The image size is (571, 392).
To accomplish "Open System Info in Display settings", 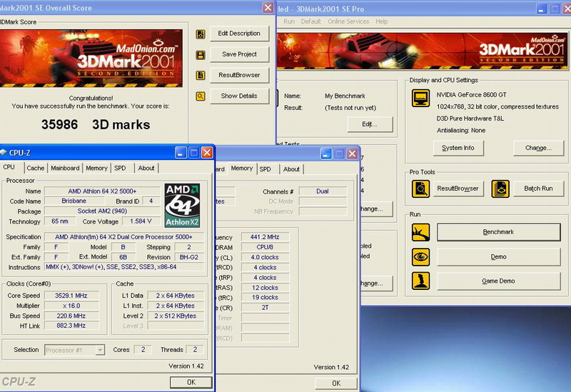I will pyautogui.click(x=458, y=148).
